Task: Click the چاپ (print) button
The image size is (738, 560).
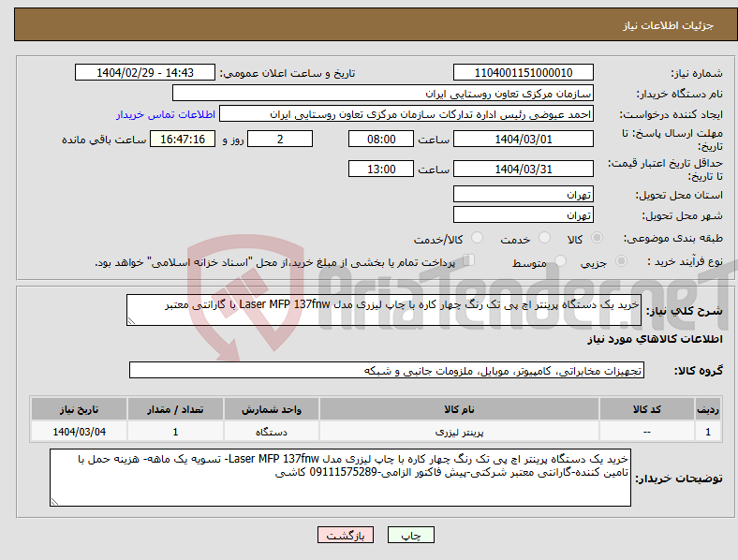Action: coord(411,535)
